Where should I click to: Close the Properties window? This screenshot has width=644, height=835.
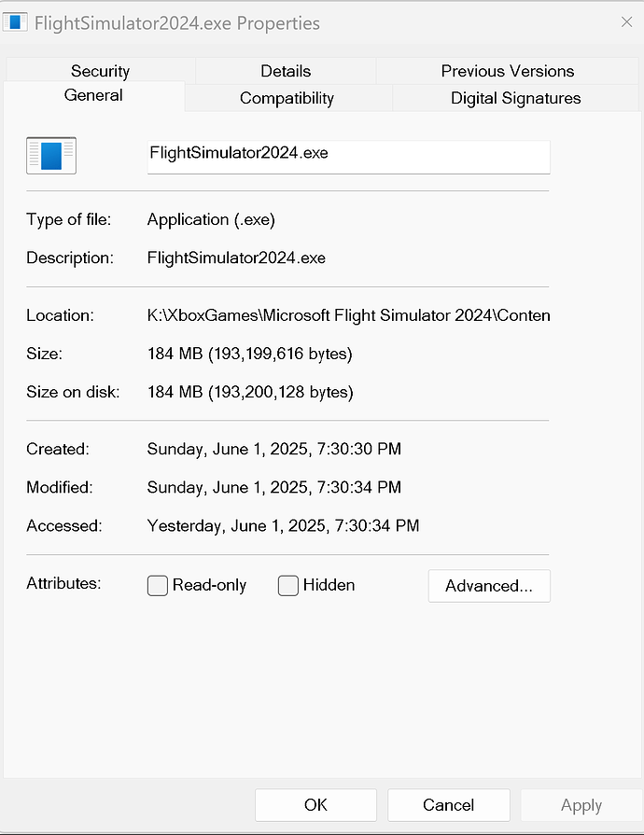coord(626,21)
